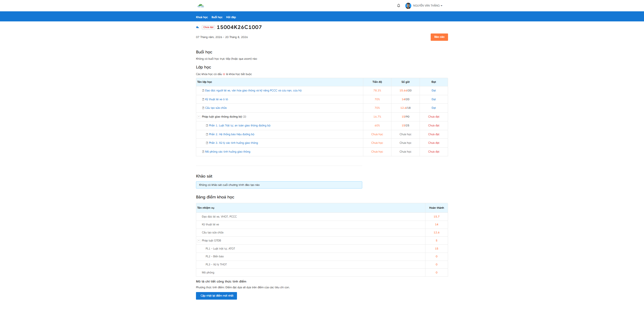
Task: Open Kỹ thuật lái xe ô tô link
Action: pyautogui.click(x=216, y=99)
